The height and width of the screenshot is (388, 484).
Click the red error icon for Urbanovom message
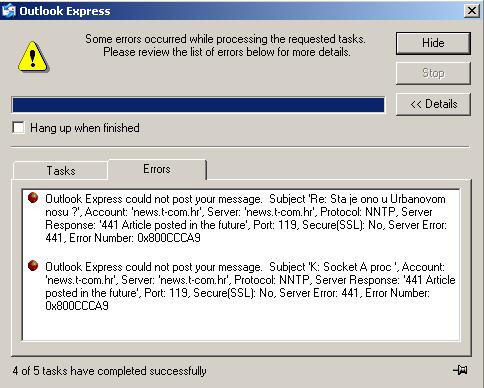point(33,198)
